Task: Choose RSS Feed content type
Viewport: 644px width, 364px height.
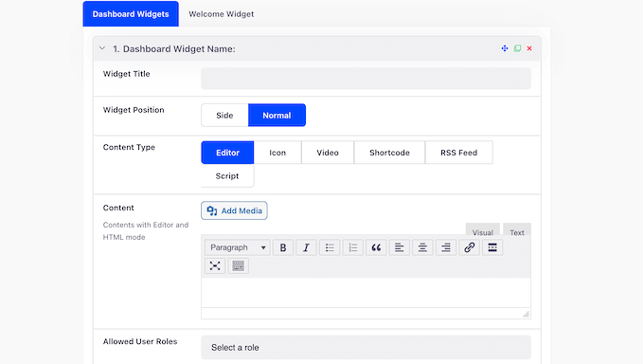Action: 458,153
